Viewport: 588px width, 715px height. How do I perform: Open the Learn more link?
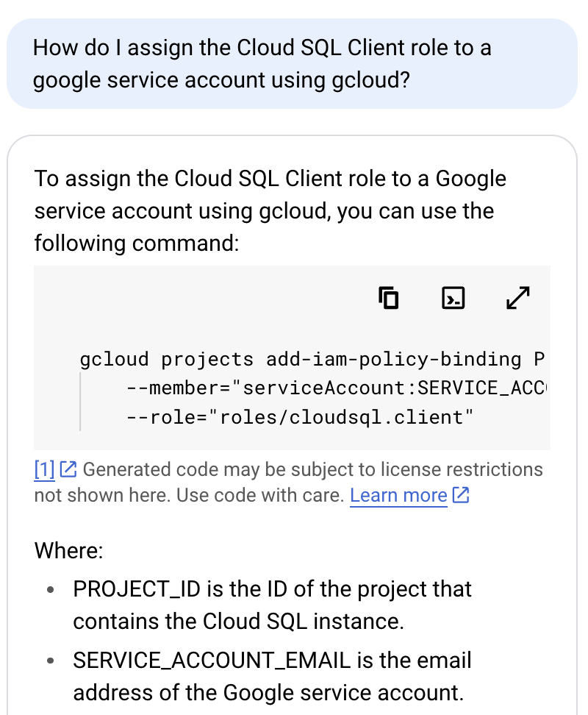398,496
